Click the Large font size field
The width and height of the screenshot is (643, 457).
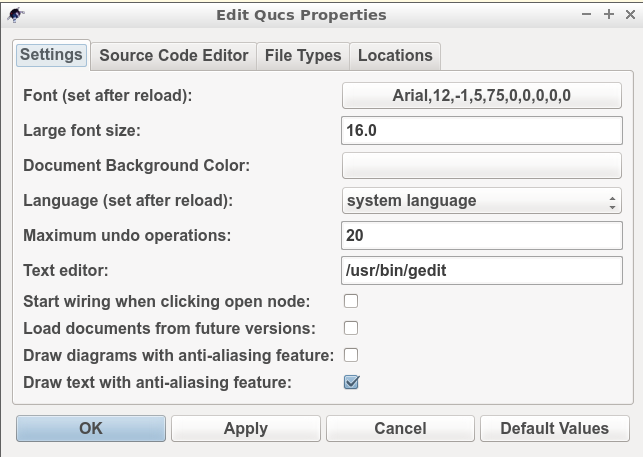click(x=481, y=130)
